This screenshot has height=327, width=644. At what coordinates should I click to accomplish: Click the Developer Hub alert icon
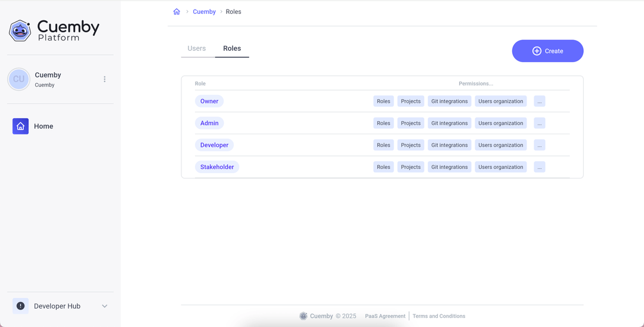(x=21, y=306)
